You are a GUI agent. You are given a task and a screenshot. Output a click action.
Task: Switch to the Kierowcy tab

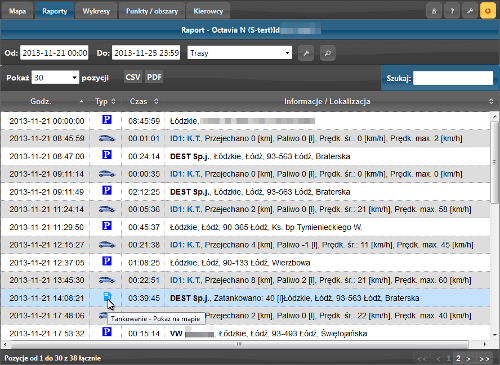[x=208, y=11]
